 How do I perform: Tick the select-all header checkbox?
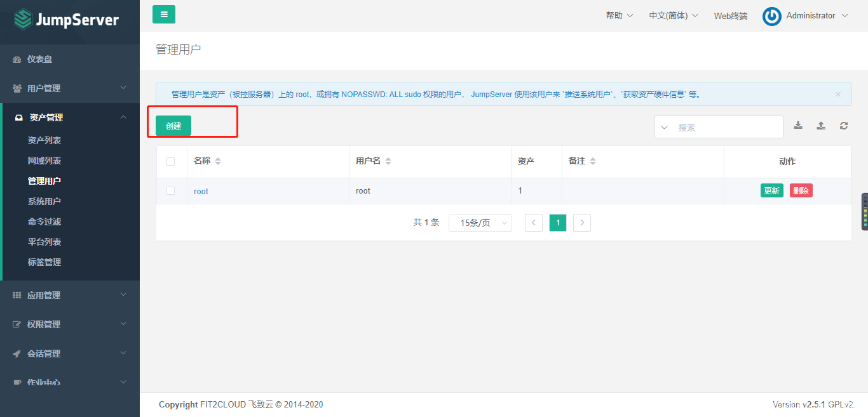tap(170, 161)
